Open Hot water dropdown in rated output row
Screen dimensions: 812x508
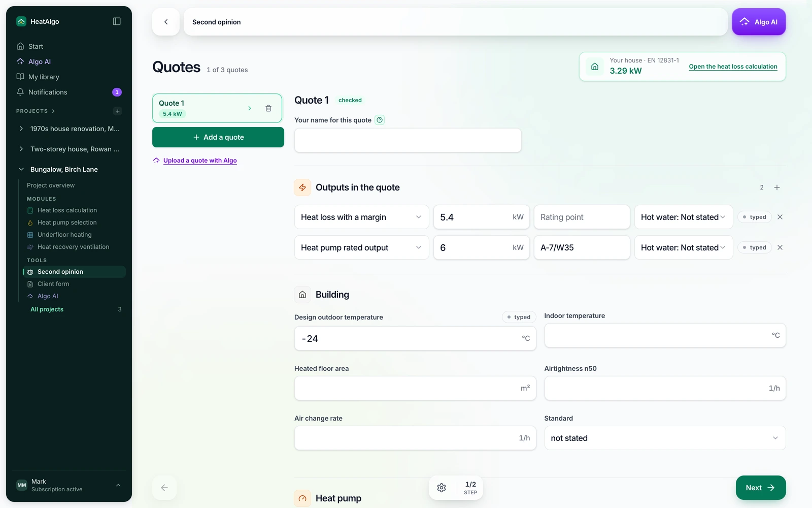pyautogui.click(x=684, y=247)
